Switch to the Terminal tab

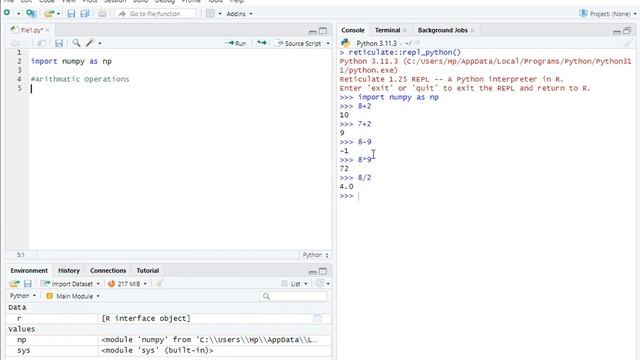tap(387, 30)
